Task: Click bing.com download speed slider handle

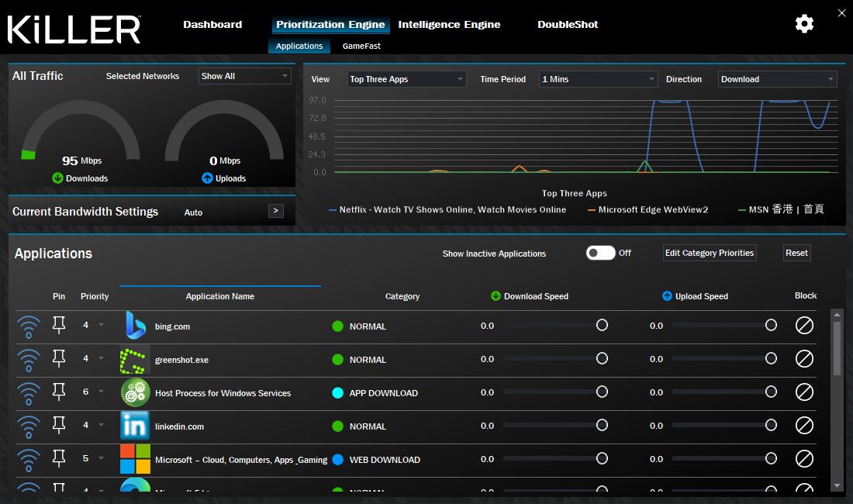Action: click(x=602, y=325)
